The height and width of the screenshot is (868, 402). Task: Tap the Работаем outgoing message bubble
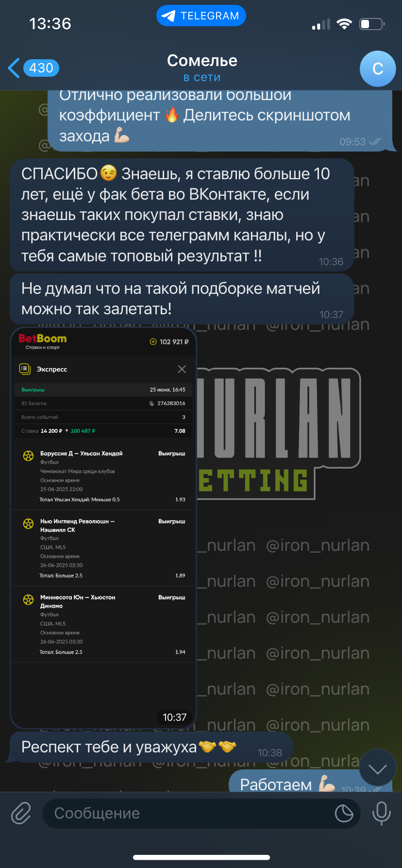click(x=310, y=781)
